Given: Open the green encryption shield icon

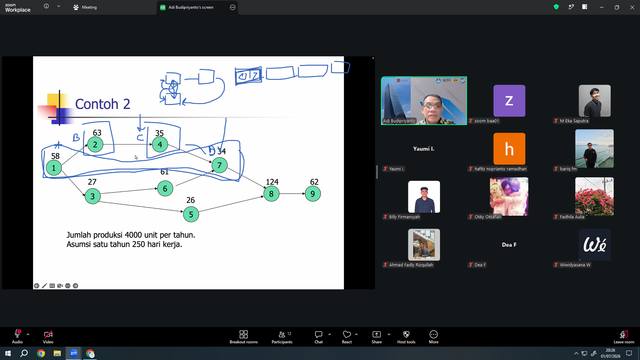Looking at the screenshot, I should point(556,7).
